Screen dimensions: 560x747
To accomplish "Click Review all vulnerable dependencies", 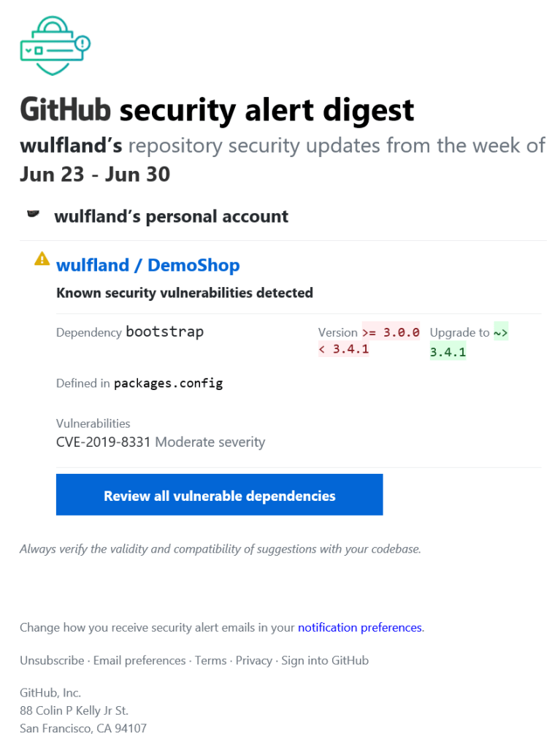I will (x=219, y=494).
